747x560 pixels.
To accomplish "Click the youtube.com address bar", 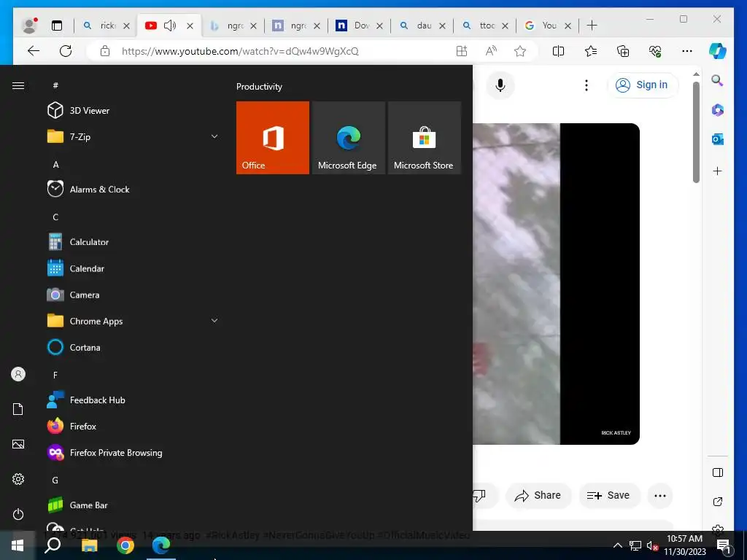I will 240,51.
